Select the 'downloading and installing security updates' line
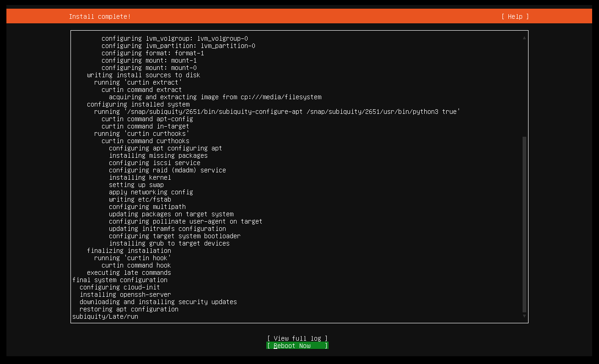 [158, 301]
